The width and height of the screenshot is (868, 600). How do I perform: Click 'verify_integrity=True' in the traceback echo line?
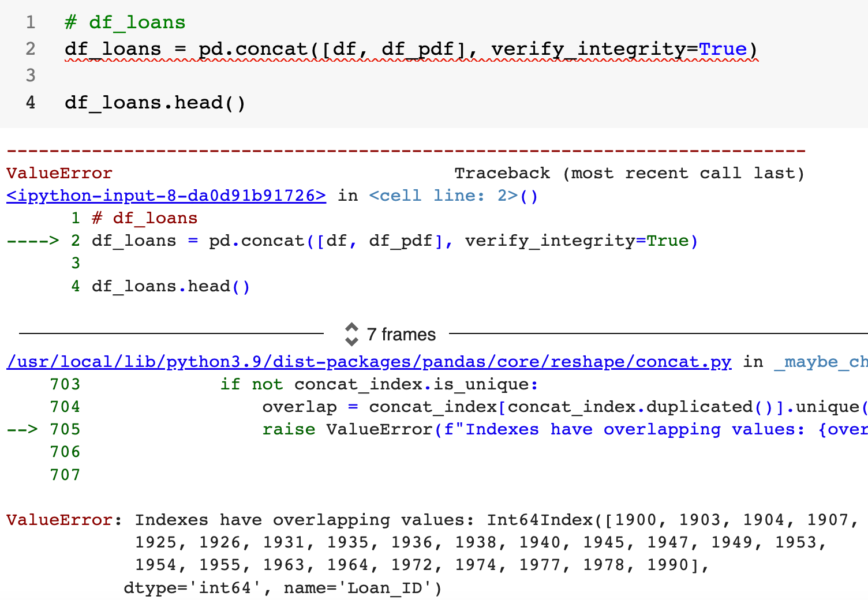pos(577,241)
